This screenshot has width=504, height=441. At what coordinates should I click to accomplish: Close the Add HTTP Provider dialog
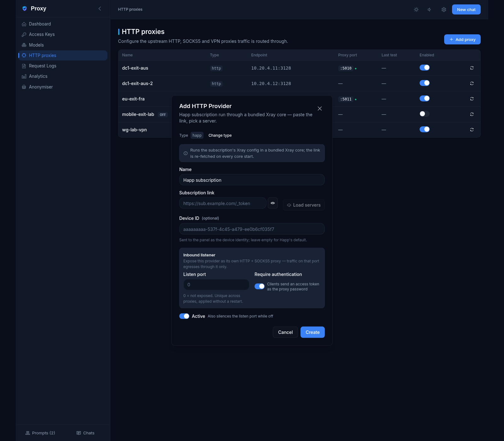320,109
